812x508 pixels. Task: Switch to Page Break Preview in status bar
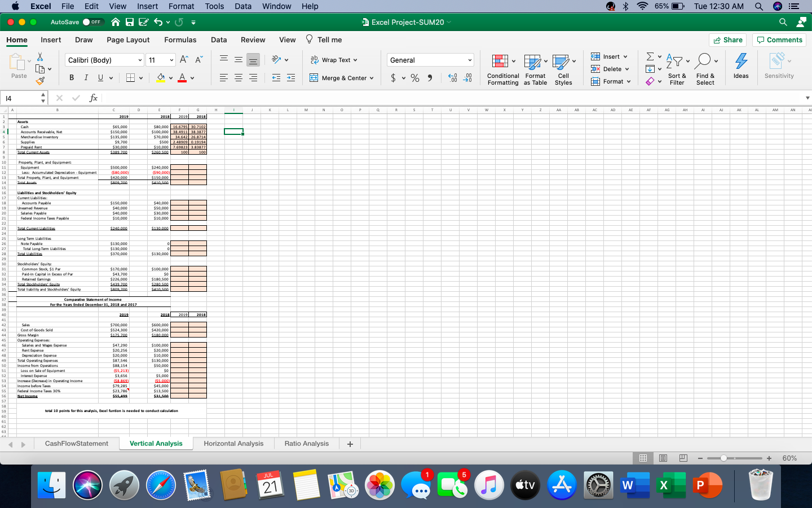point(683,458)
